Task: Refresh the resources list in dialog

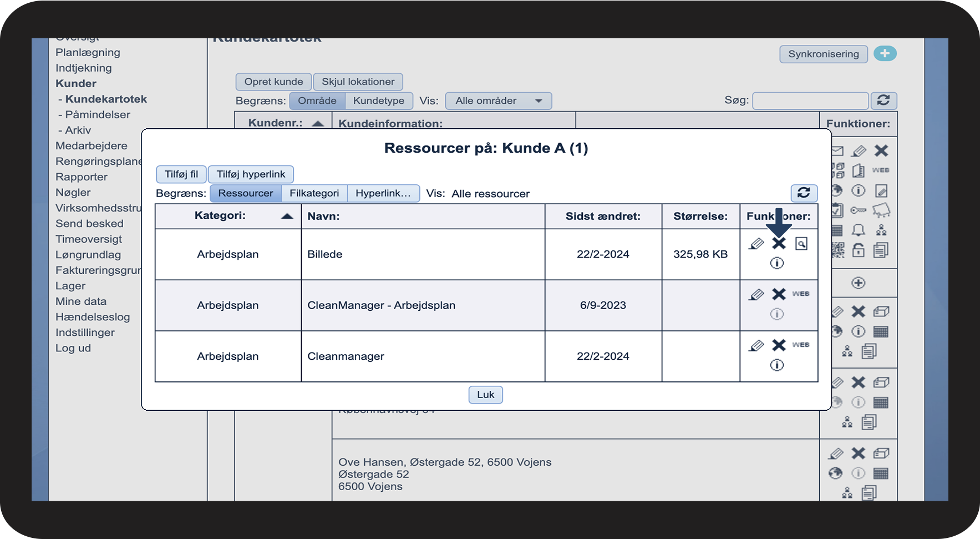Action: pyautogui.click(x=804, y=193)
